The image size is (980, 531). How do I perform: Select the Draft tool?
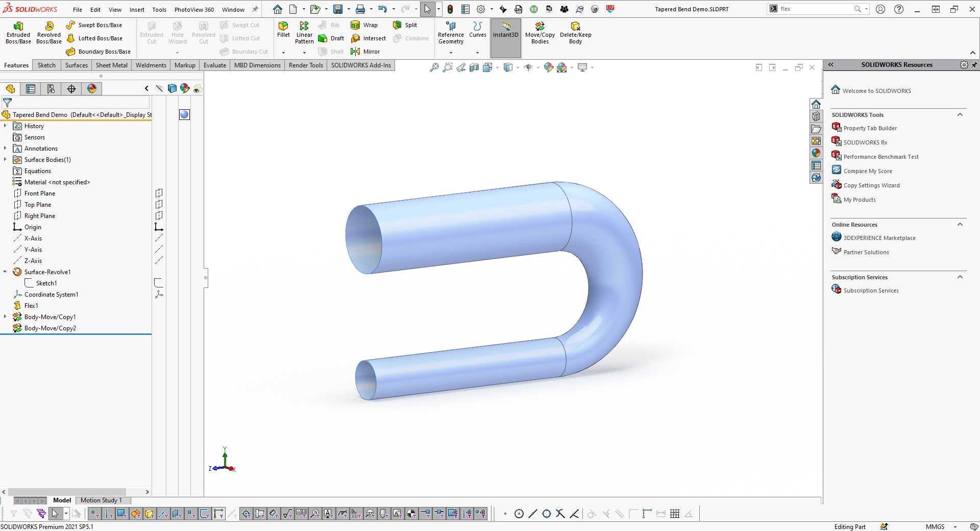pyautogui.click(x=331, y=38)
